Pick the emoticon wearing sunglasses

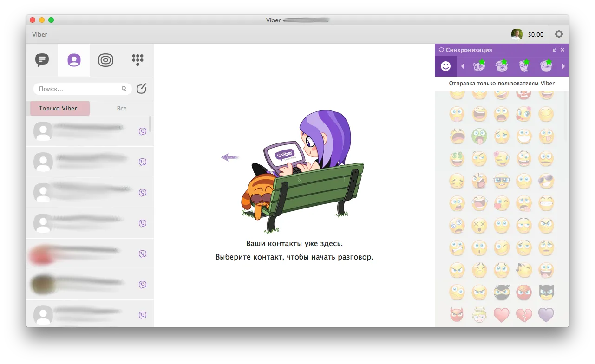coord(546,181)
